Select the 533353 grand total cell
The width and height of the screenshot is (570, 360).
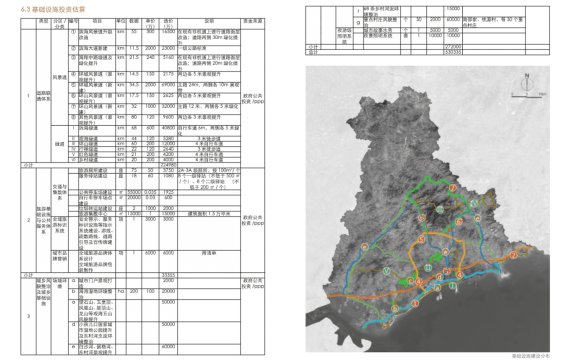point(453,52)
